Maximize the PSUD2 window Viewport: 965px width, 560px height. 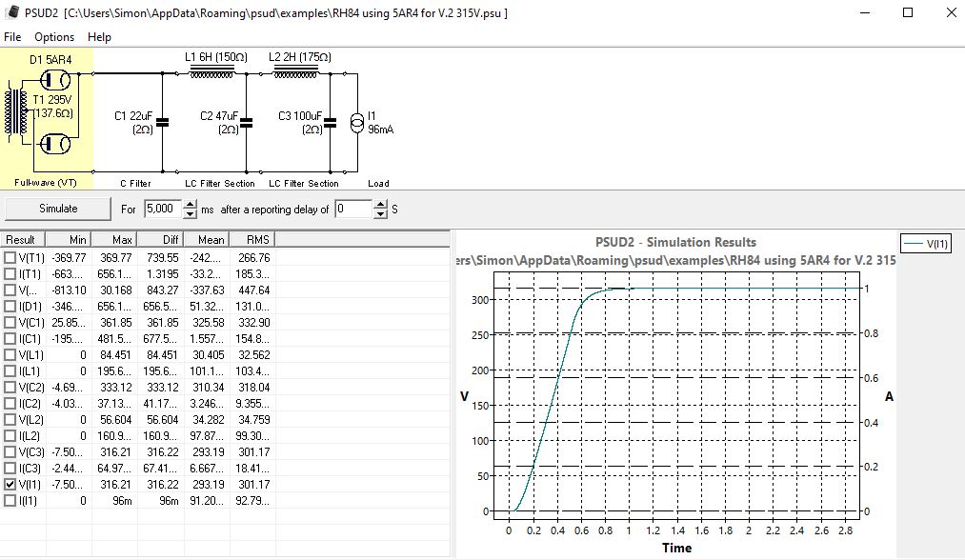click(x=908, y=12)
